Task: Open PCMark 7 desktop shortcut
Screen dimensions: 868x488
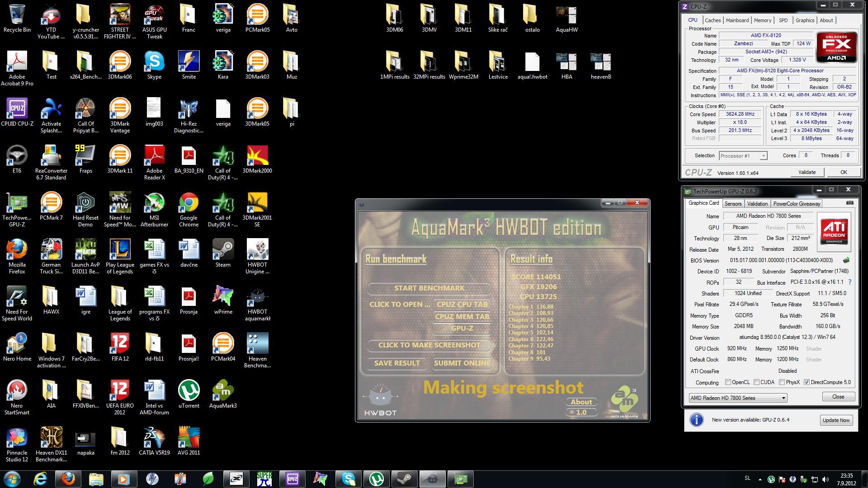Action: 51,207
